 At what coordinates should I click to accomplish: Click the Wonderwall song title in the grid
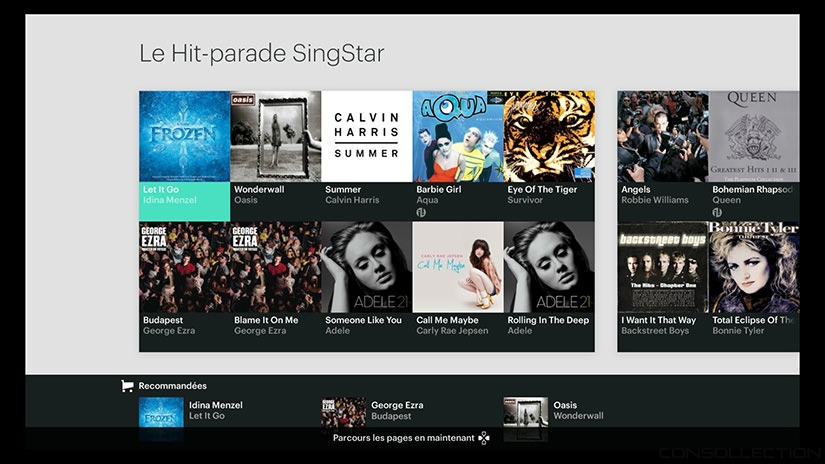259,189
